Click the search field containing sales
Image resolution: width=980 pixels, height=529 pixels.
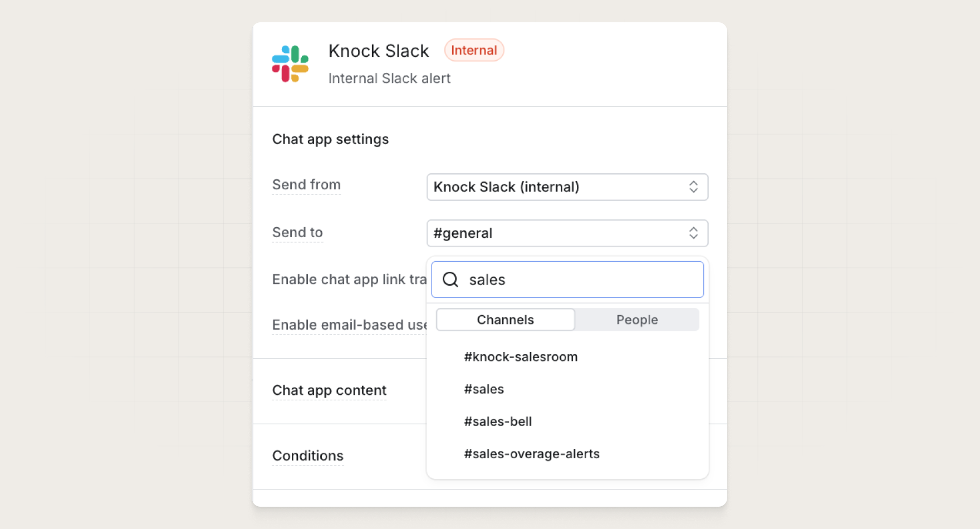coord(567,280)
